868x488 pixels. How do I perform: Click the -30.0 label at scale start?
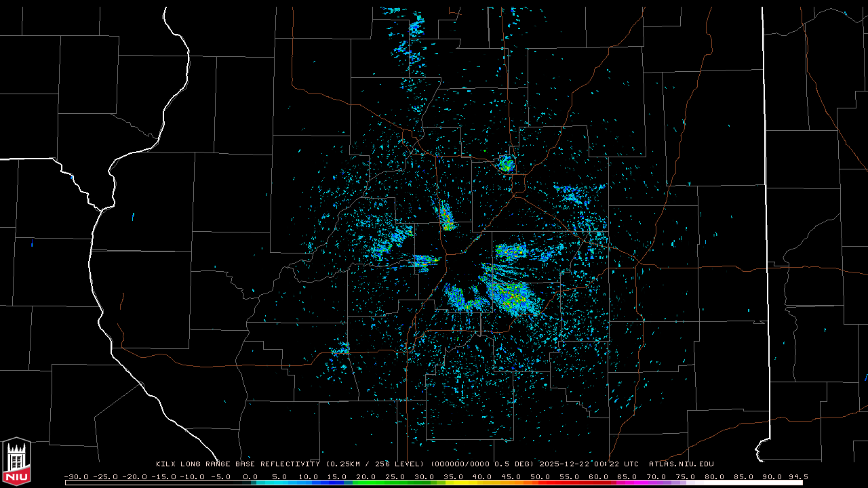pyautogui.click(x=75, y=476)
